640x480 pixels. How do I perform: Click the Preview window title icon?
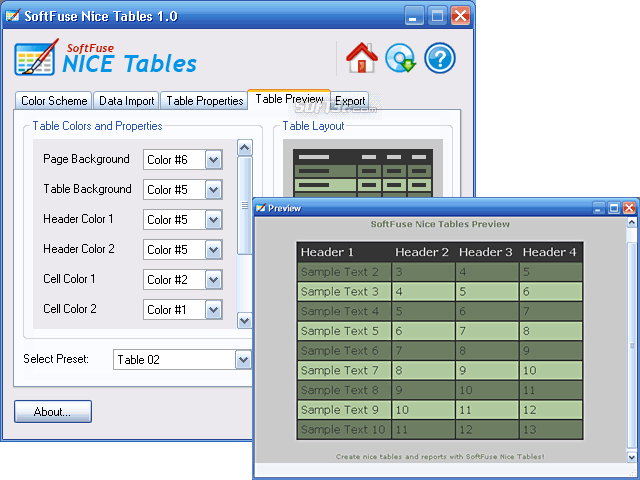(x=260, y=208)
